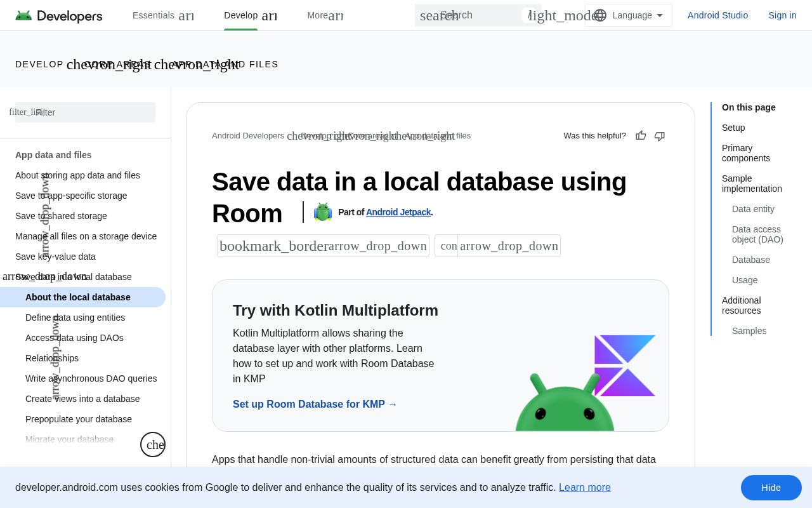Open About storing app data and files
812x508 pixels.
click(77, 175)
